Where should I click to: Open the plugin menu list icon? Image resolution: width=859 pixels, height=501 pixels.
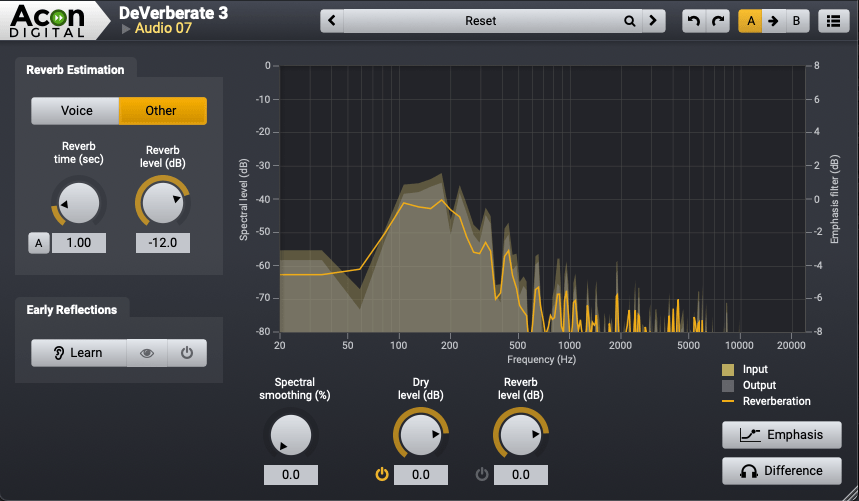pyautogui.click(x=830, y=20)
